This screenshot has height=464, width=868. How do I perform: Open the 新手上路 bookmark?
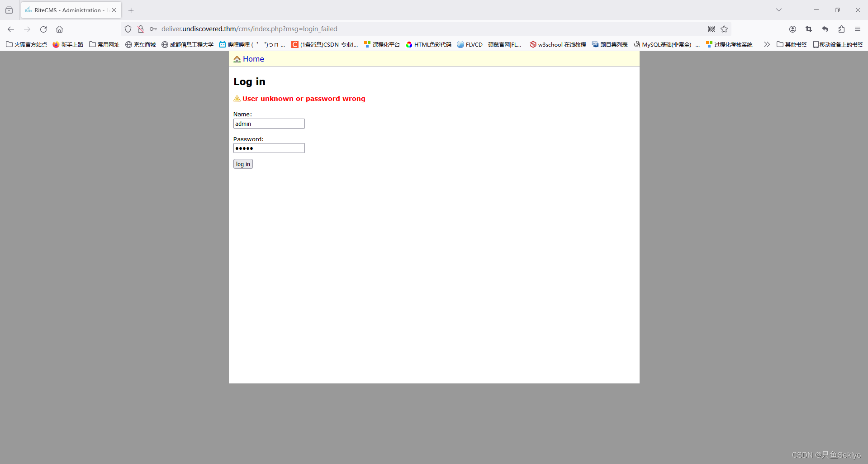pos(68,44)
